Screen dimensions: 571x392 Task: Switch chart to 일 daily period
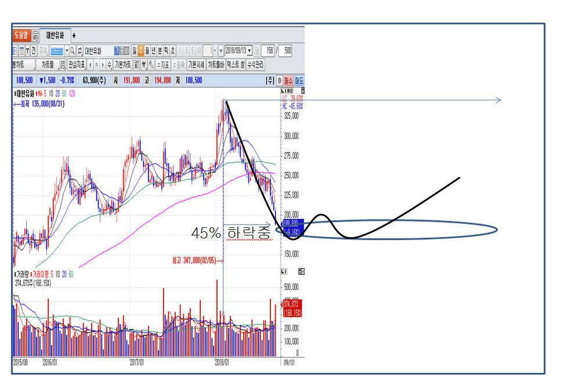point(134,50)
